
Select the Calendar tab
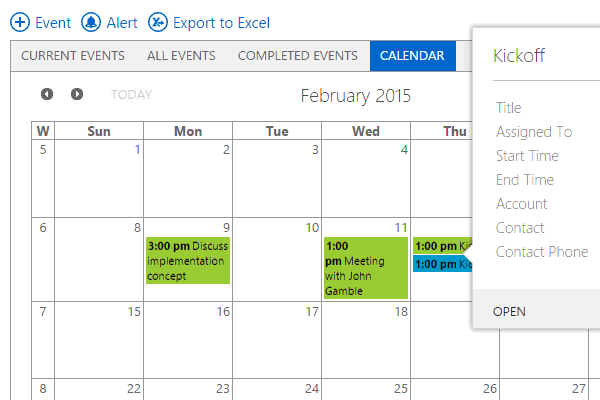click(412, 56)
